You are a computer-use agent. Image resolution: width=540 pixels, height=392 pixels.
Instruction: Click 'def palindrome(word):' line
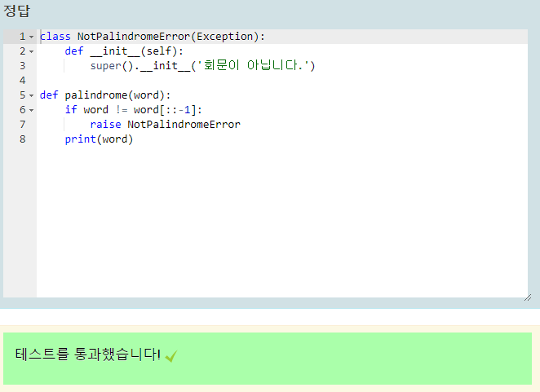tap(105, 95)
